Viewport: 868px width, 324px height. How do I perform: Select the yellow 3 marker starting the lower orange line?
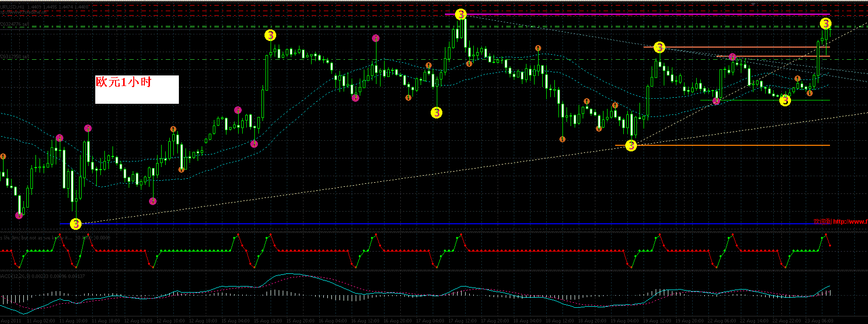[x=631, y=145]
